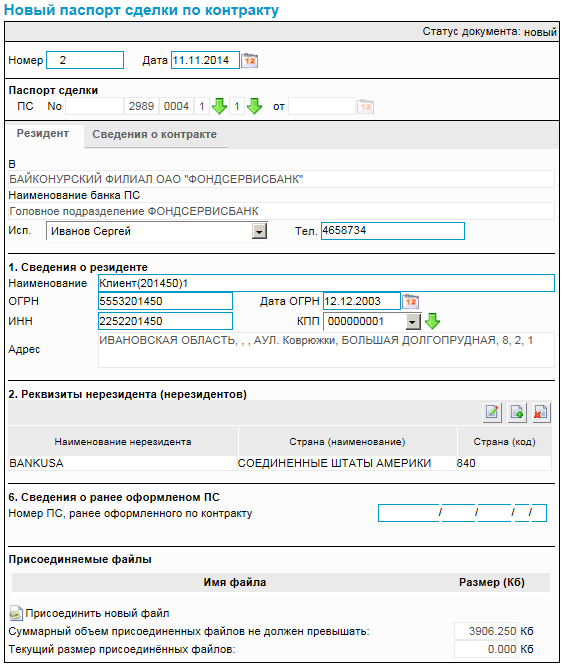Click the Дата ОГРН field 12.12.2003

tap(362, 301)
